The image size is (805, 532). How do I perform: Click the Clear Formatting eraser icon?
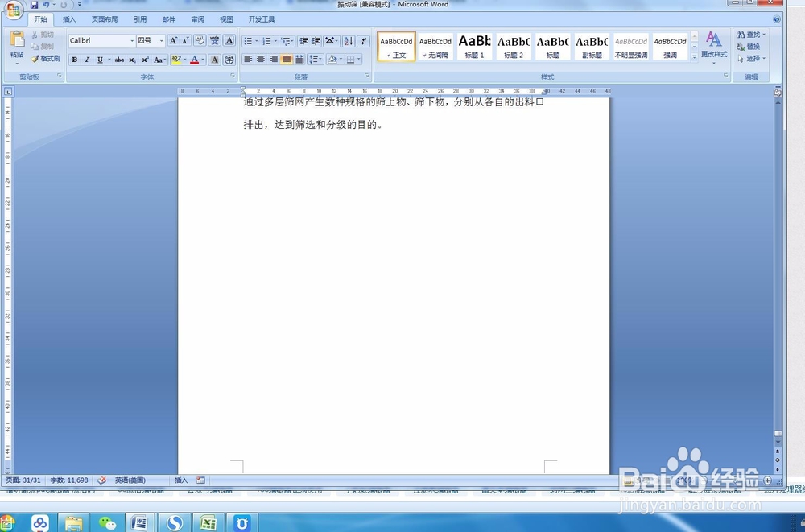pyautogui.click(x=200, y=40)
